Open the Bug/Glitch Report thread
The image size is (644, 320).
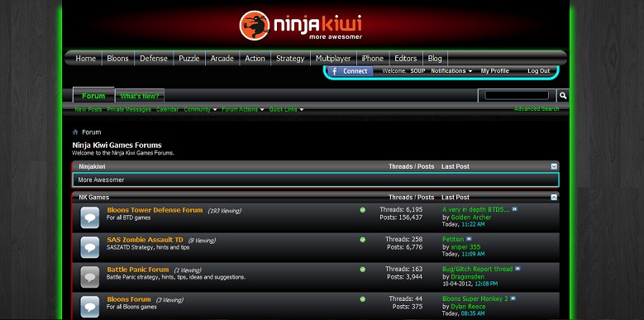coord(477,269)
